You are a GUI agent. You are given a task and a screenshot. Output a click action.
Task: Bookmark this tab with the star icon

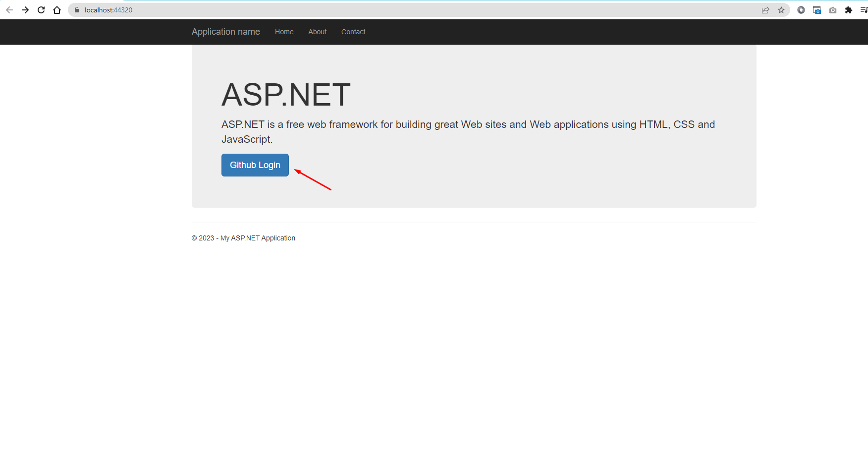tap(781, 10)
